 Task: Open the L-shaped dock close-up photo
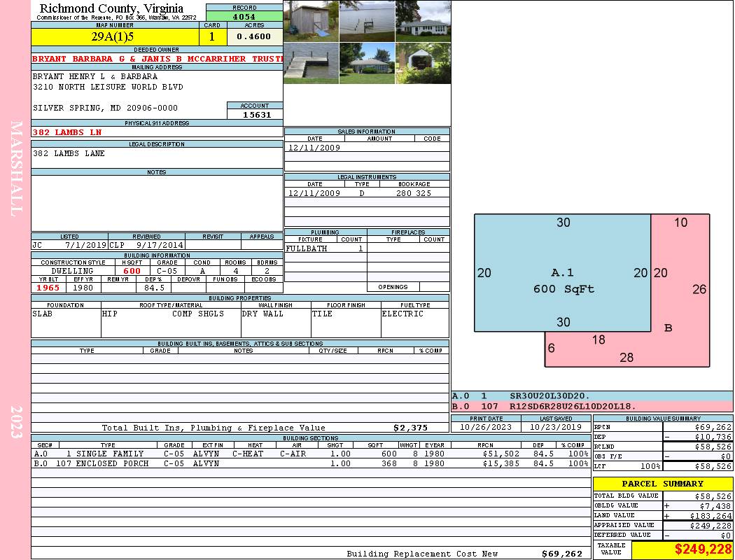click(311, 63)
